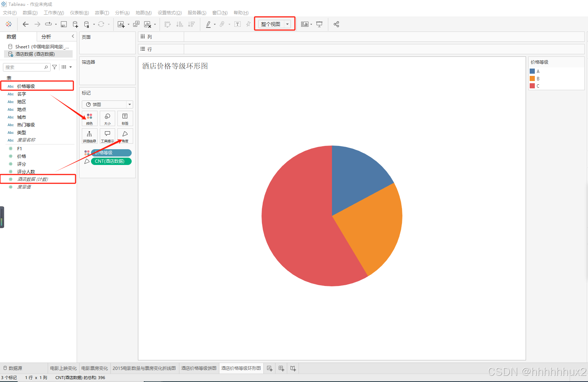
Task: Click the group members paperclip icon
Action: click(222, 24)
